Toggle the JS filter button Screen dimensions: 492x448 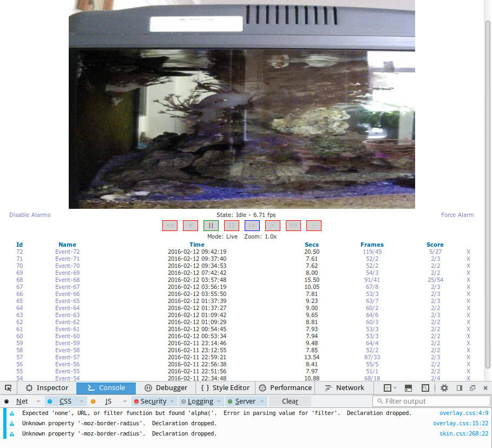tap(103, 401)
